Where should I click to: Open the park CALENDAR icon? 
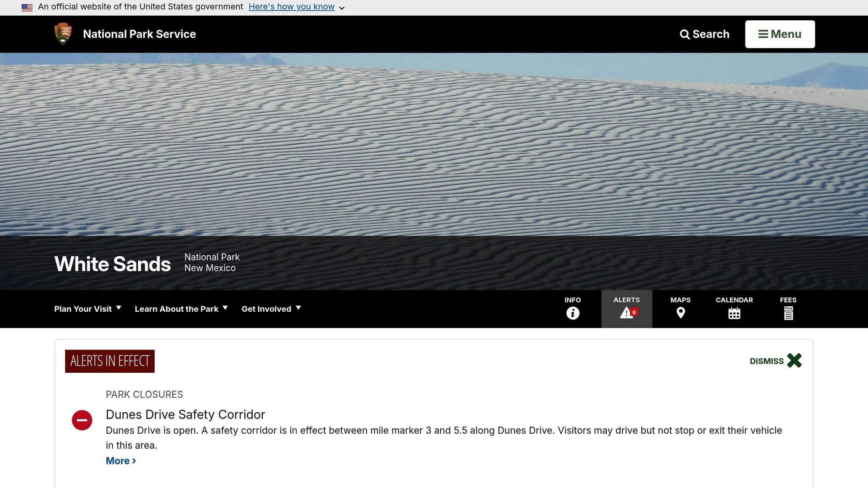point(734,309)
